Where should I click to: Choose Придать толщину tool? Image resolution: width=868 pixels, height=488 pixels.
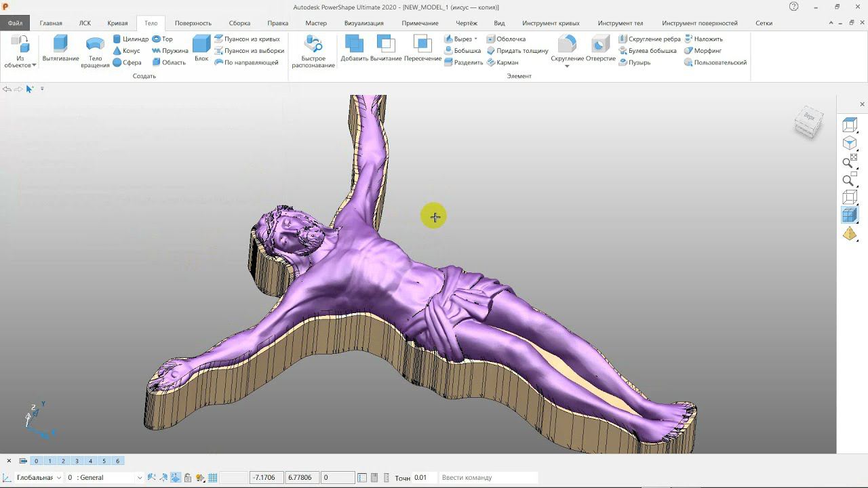[x=517, y=51]
